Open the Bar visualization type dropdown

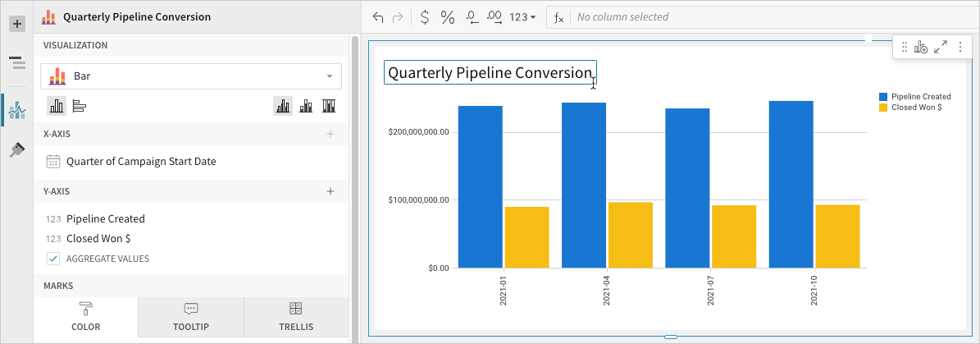[x=191, y=76]
